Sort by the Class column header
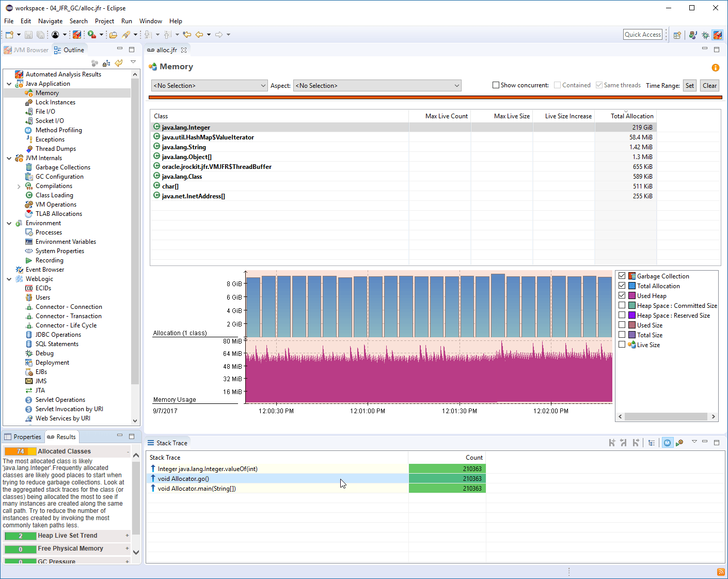728x579 pixels. (x=279, y=116)
